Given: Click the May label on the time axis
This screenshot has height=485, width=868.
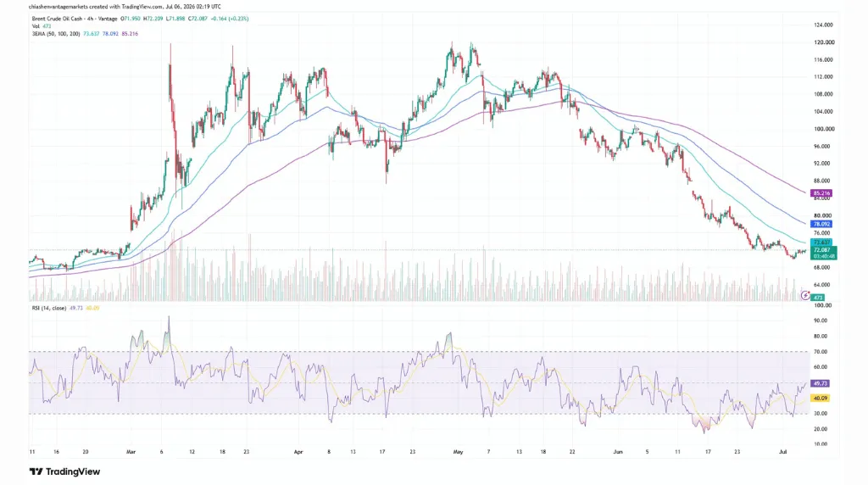Looking at the screenshot, I should point(458,452).
